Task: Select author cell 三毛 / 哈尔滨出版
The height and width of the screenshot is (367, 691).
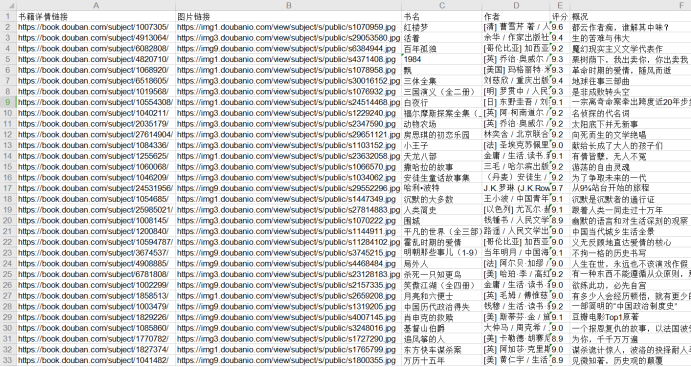Action: point(516,167)
